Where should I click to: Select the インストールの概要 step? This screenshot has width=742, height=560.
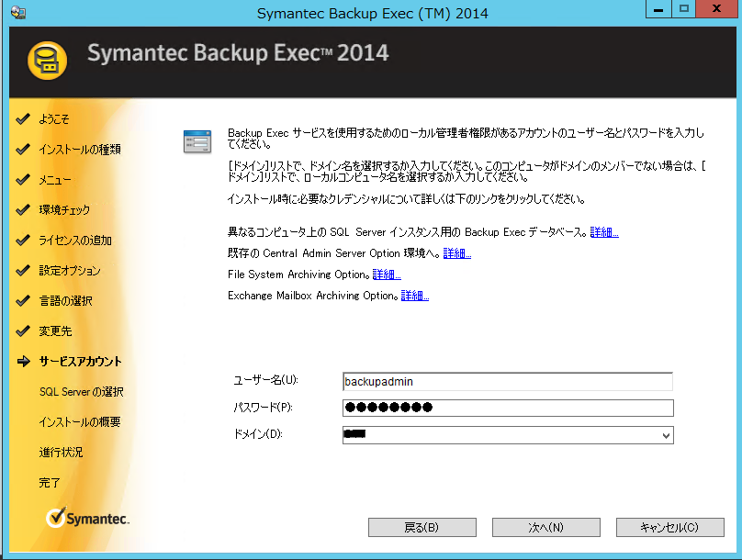point(80,422)
